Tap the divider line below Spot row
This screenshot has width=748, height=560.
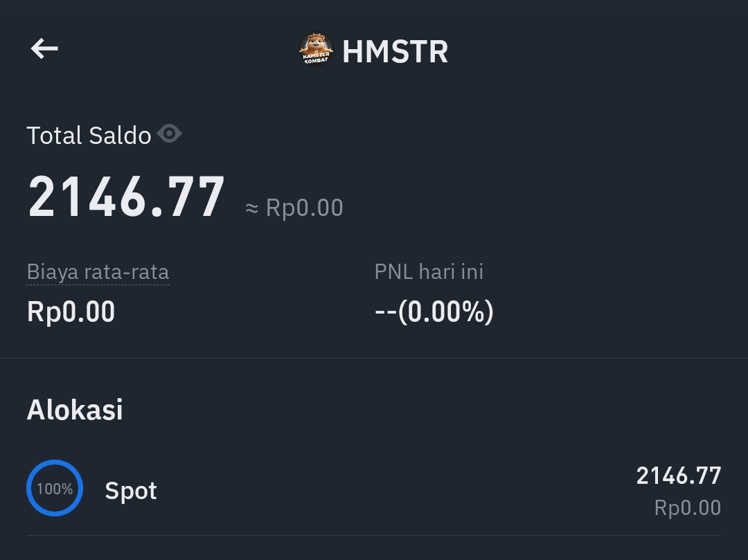[374, 535]
